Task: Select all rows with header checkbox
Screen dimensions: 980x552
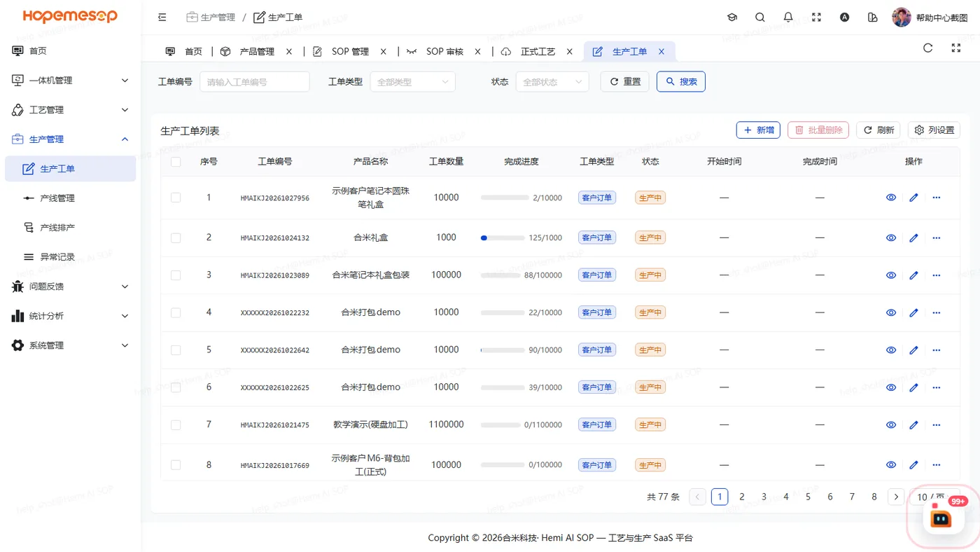Action: coord(176,162)
